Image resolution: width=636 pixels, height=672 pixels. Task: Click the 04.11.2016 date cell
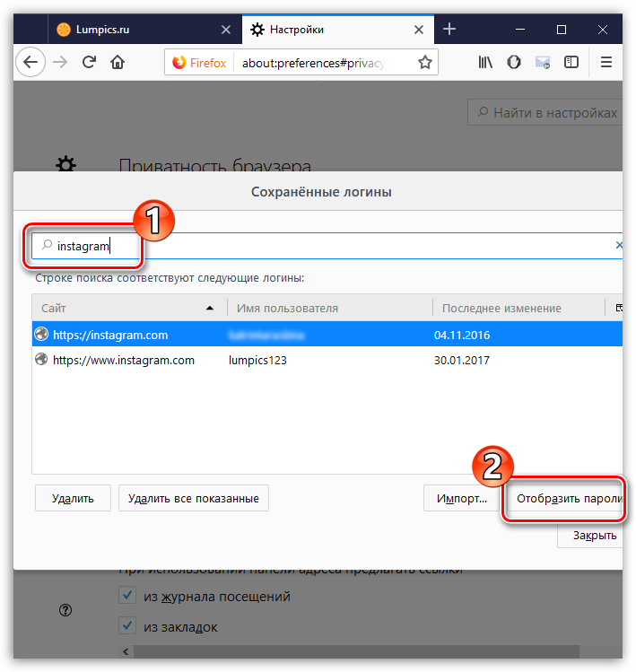pyautogui.click(x=462, y=335)
